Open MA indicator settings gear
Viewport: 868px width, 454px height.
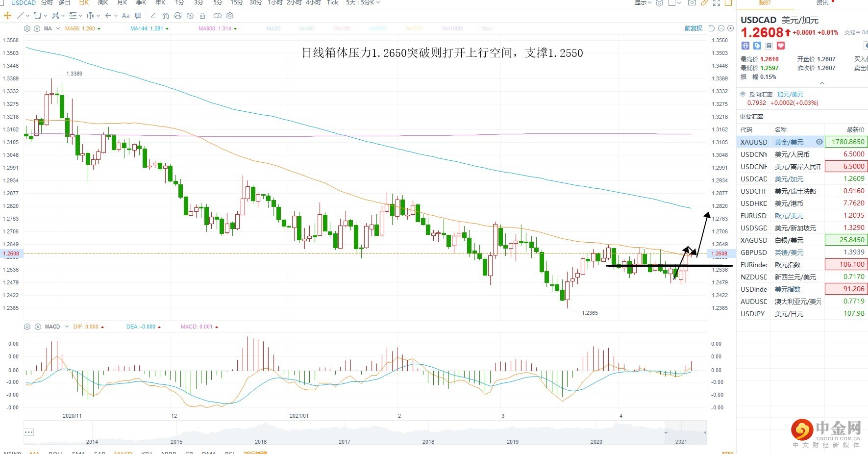click(x=27, y=28)
